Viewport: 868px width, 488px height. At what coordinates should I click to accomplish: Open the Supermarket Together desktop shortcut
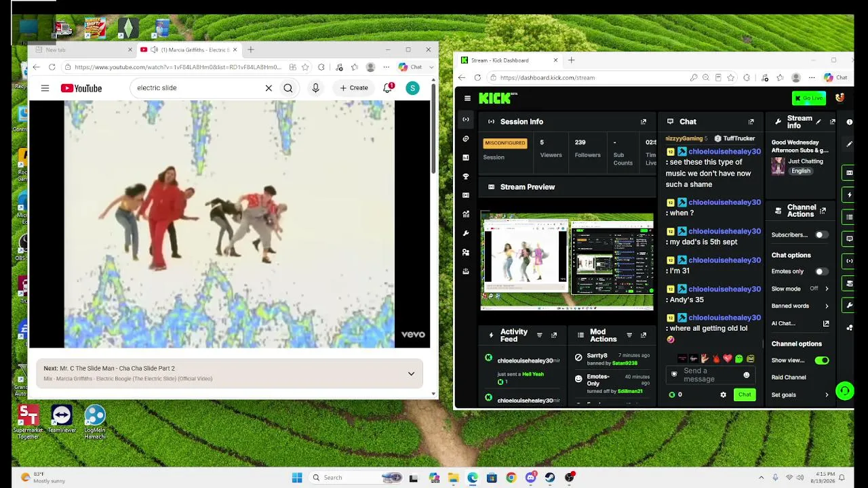tap(28, 422)
